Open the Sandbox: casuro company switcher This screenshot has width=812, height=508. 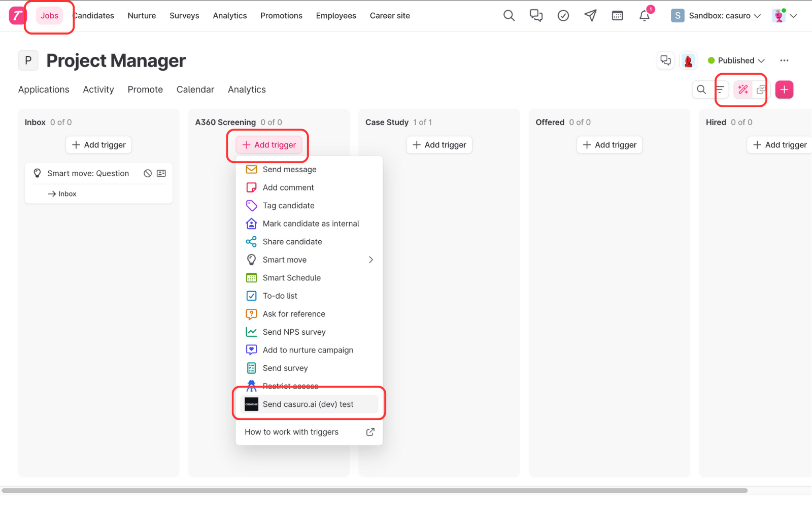pyautogui.click(x=716, y=16)
